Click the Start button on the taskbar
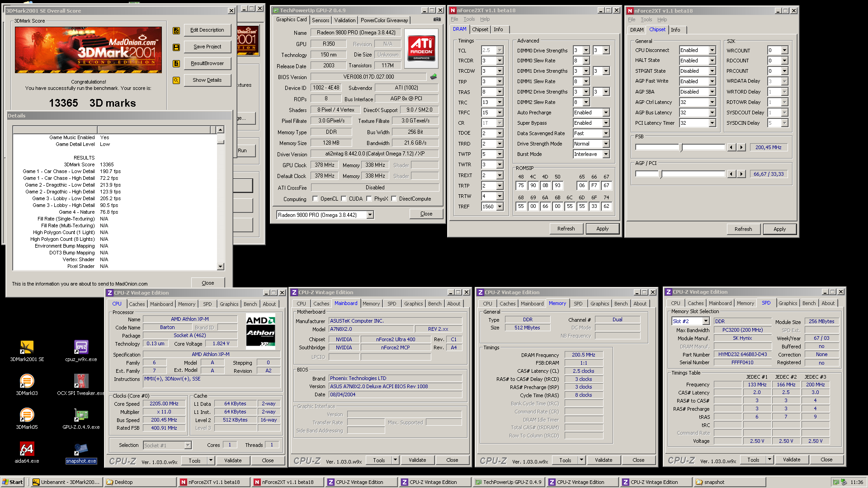The height and width of the screenshot is (488, 868). tap(13, 482)
